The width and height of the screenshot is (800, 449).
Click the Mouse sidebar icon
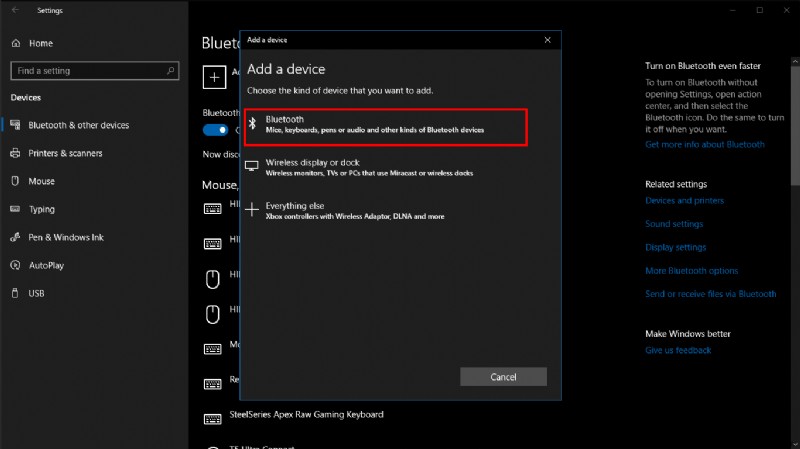pos(15,181)
